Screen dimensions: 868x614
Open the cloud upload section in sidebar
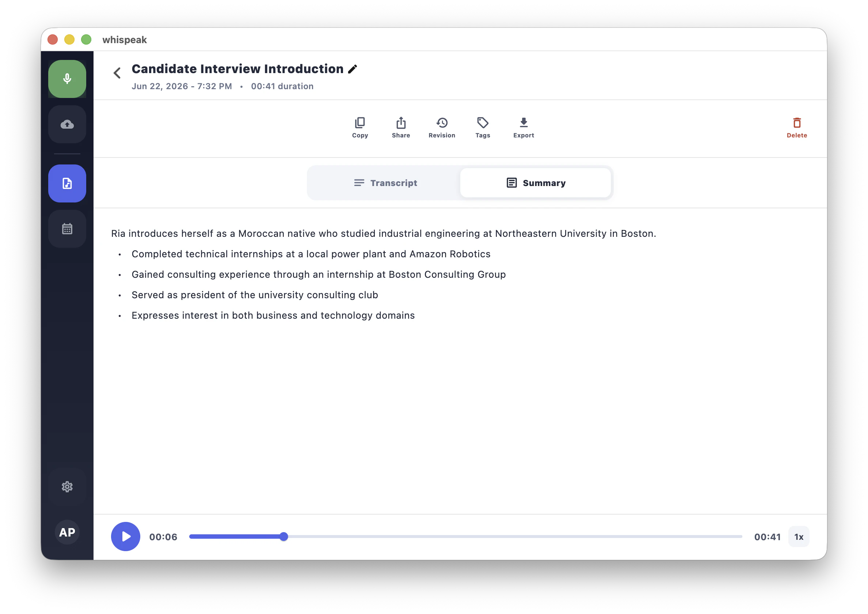click(x=67, y=124)
